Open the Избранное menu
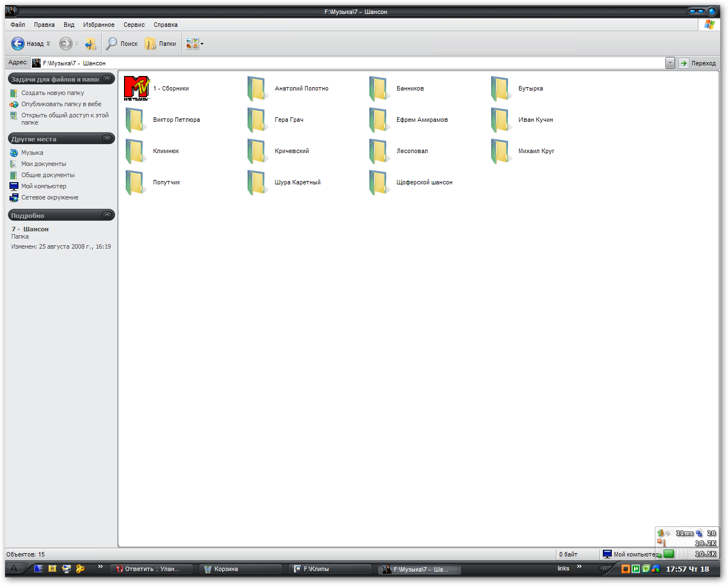The height and width of the screenshot is (585, 728). coord(98,25)
